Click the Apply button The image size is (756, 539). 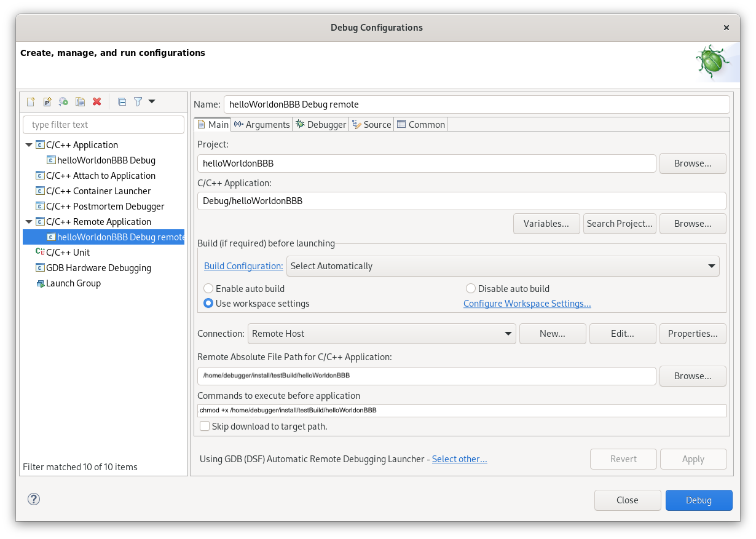(x=693, y=459)
